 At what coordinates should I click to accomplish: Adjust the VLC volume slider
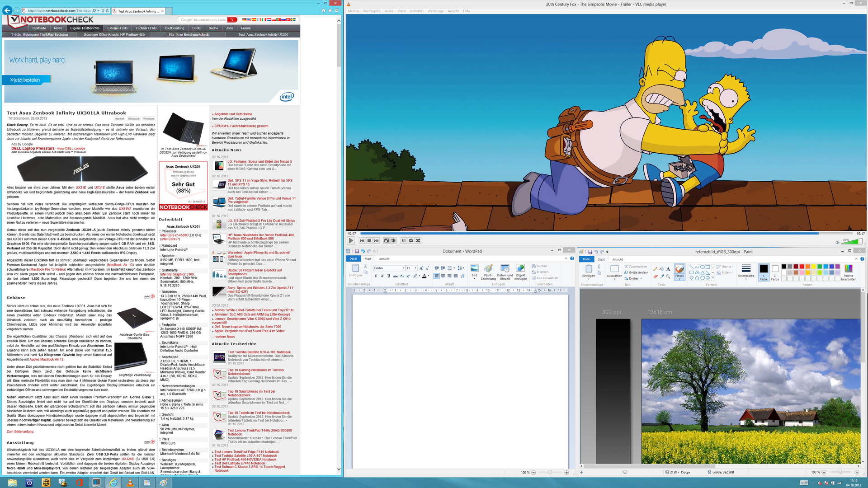pyautogui.click(x=852, y=242)
